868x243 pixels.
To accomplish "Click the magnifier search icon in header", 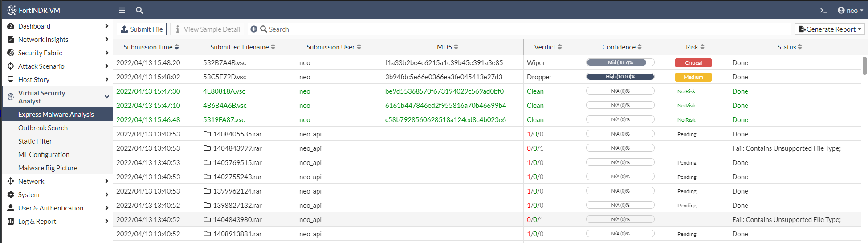I will pyautogui.click(x=139, y=10).
